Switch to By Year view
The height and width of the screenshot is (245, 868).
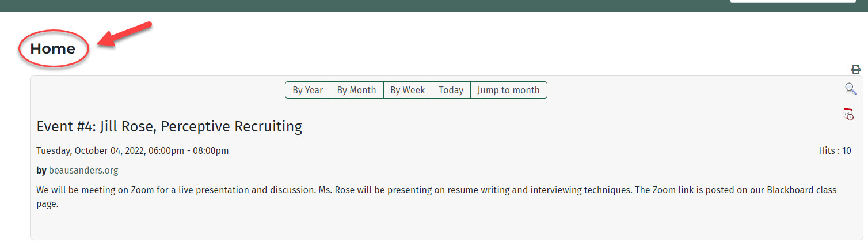tap(307, 90)
